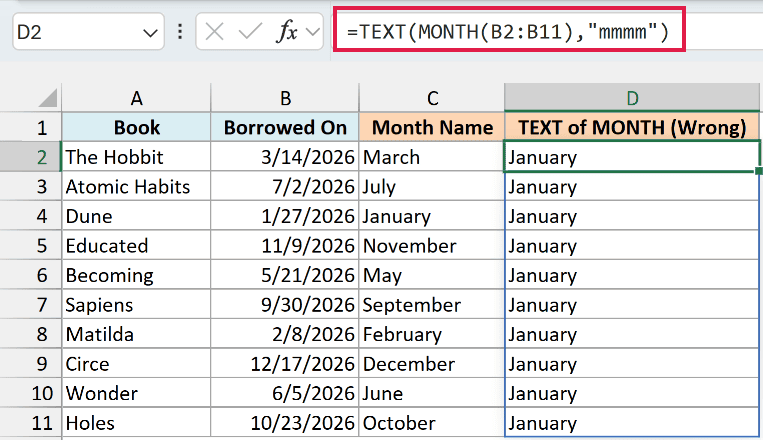The image size is (763, 440).
Task: Select row 11 header
Action: pyautogui.click(x=31, y=422)
